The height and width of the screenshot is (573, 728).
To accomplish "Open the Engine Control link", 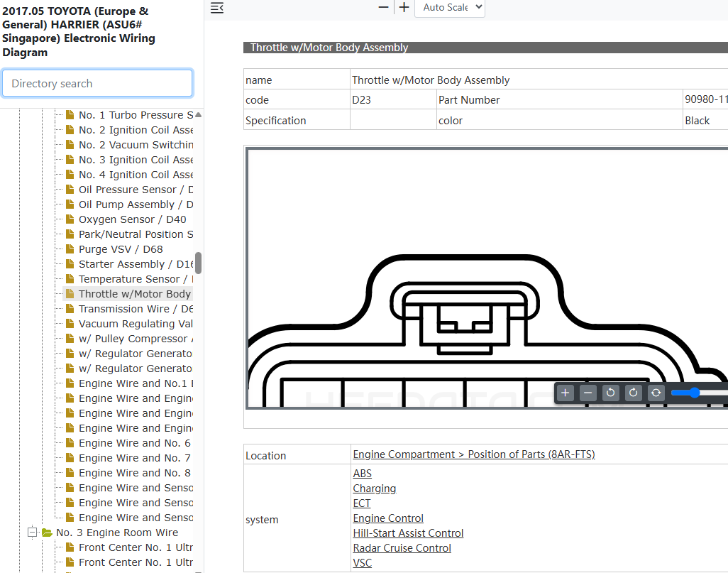I will point(388,518).
